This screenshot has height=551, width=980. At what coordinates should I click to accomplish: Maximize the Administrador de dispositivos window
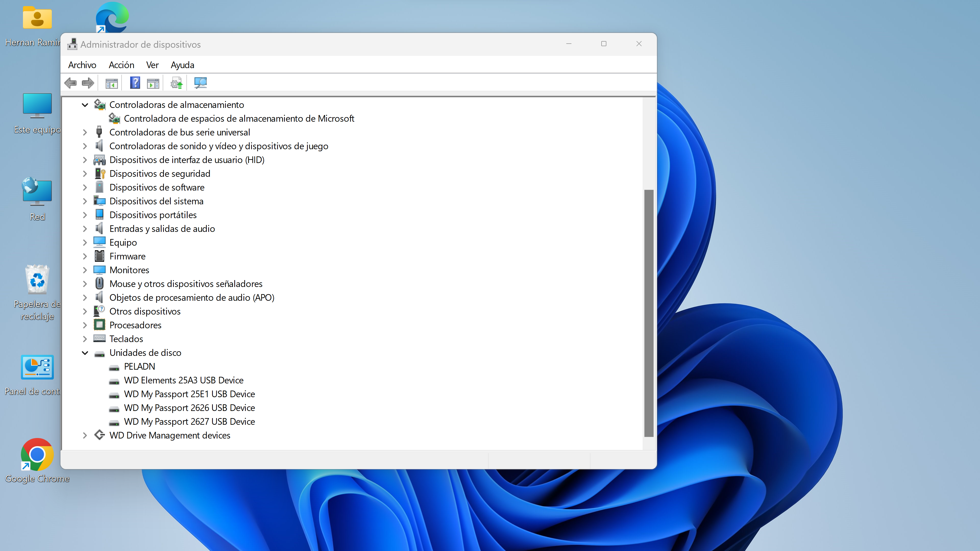pos(604,44)
